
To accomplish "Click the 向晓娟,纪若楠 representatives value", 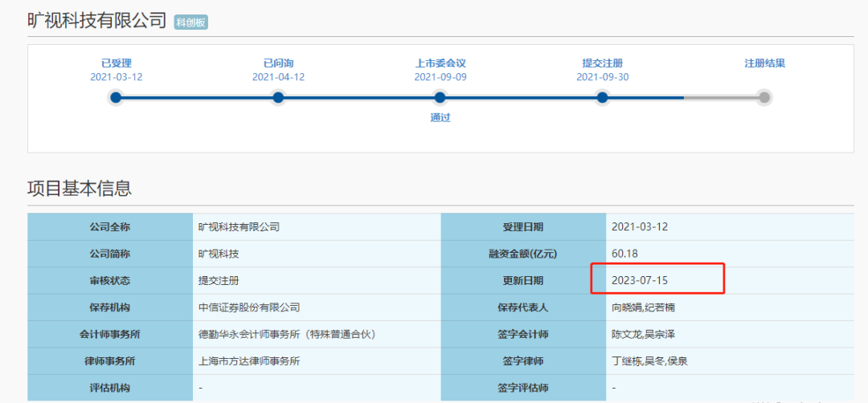I will point(643,307).
